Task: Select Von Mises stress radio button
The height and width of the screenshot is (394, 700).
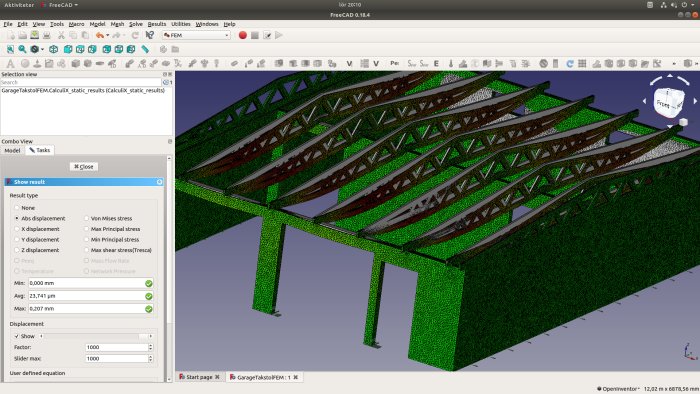Action: coord(87,219)
